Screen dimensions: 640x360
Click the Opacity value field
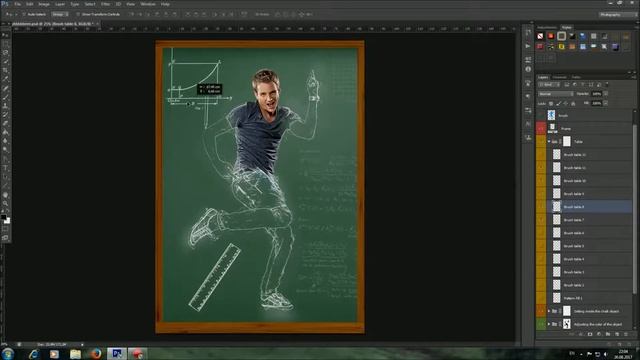point(596,94)
